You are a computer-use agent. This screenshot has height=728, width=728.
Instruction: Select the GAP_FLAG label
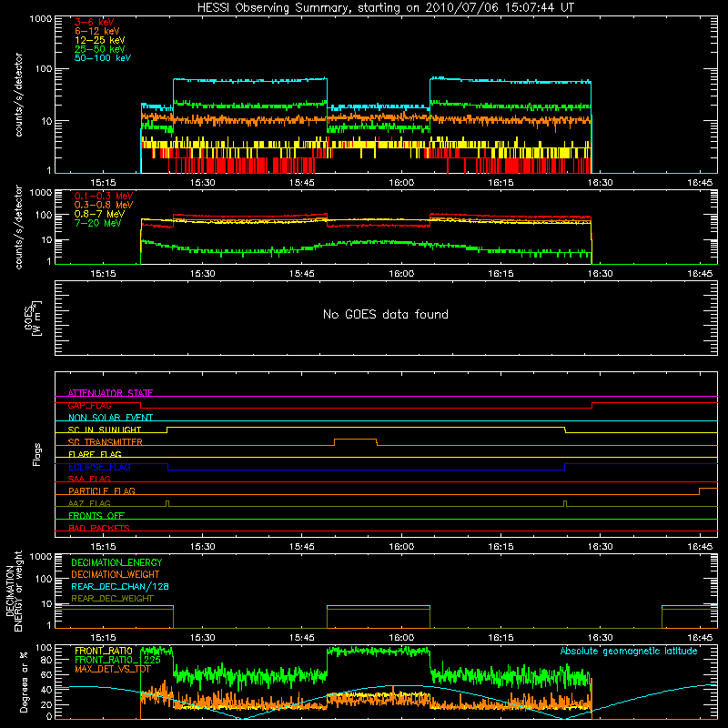89,405
